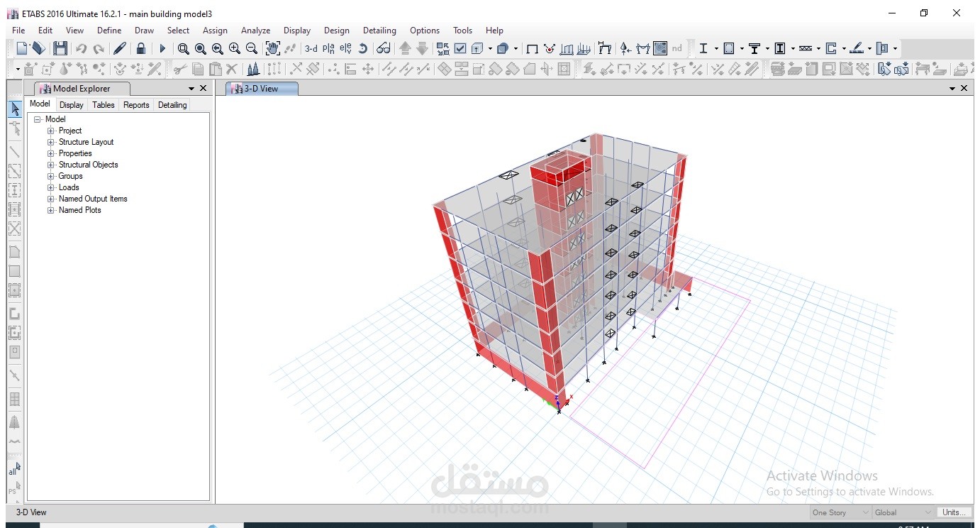Run analysis with the play arrow icon
The height and width of the screenshot is (528, 980).
pyautogui.click(x=162, y=48)
